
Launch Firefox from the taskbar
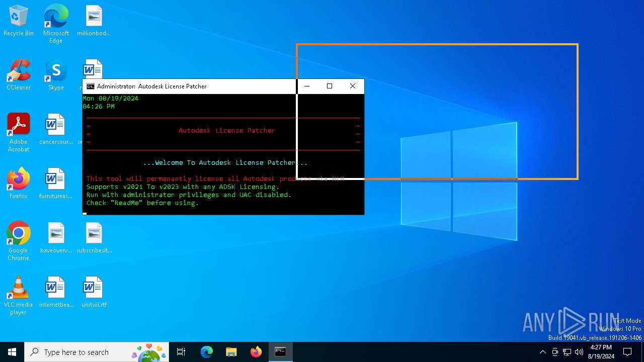[256, 352]
